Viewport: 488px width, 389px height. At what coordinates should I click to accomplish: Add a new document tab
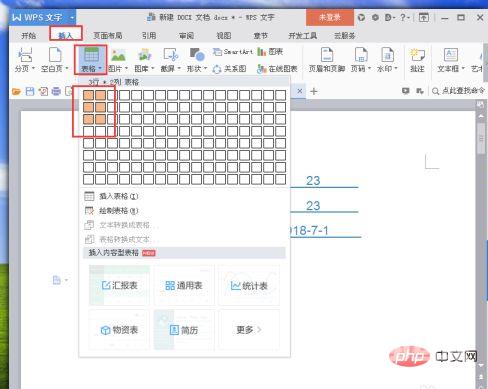[x=314, y=91]
